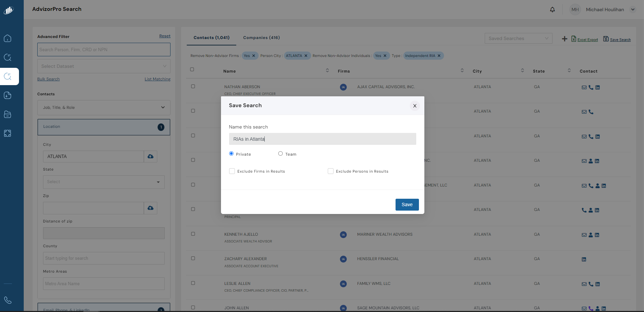Image resolution: width=644 pixels, height=312 pixels.
Task: Expand the Job, Title, & Role section
Action: 104,108
